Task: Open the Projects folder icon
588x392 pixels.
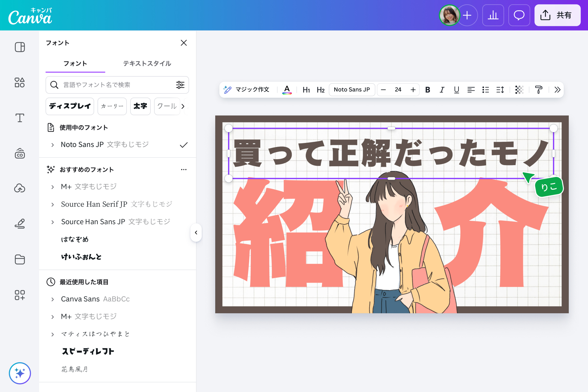Action: click(x=20, y=259)
